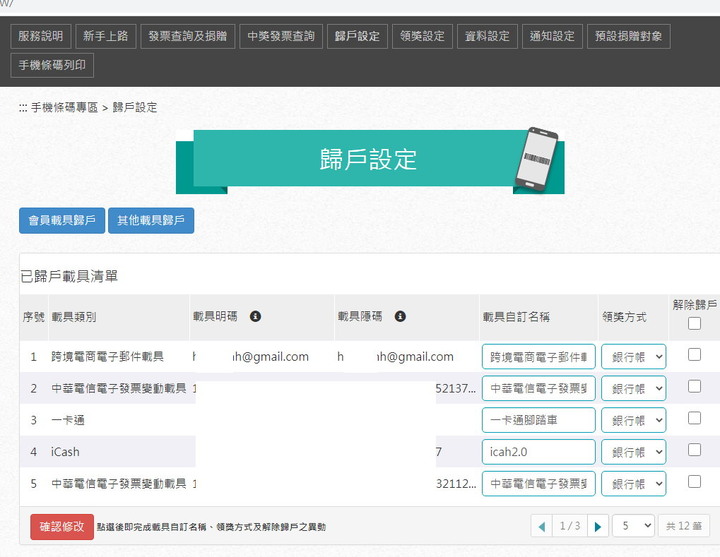Screen dimensions: 720x557
Task: Check 解除歸戶 box for row 5 中華電信
Action: tap(694, 481)
